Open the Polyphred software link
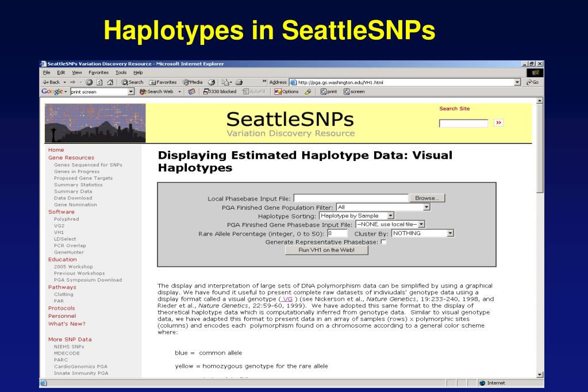The image size is (588, 392). (x=66, y=219)
